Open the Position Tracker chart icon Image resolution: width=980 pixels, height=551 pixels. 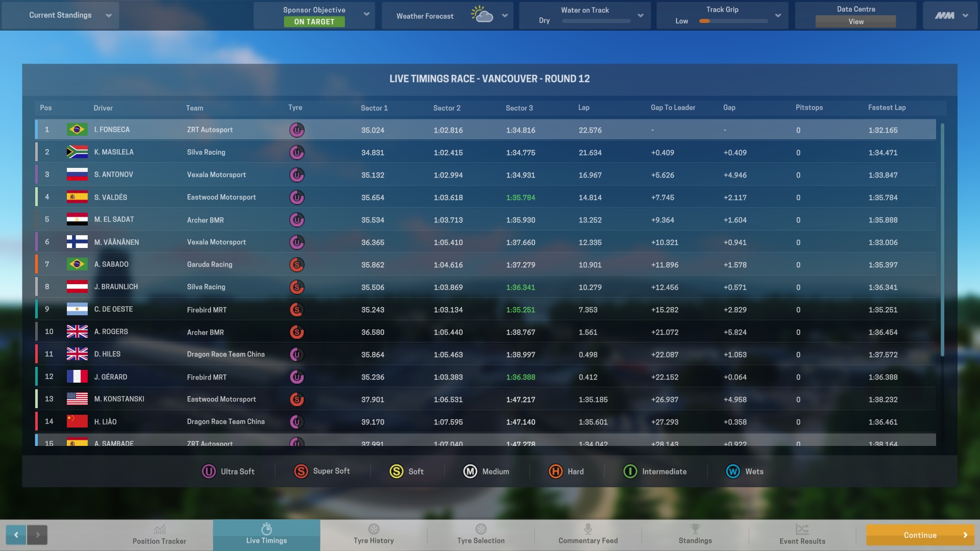(159, 529)
